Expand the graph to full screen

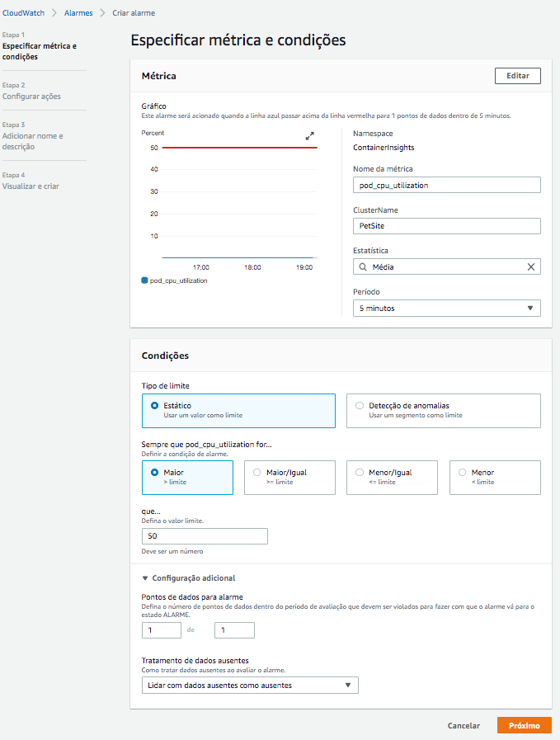309,136
